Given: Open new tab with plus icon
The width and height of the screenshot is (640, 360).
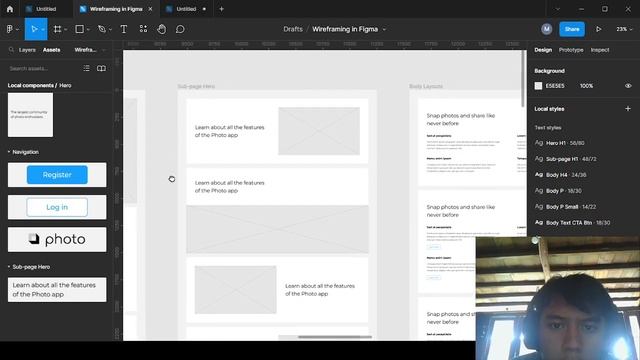Looking at the screenshot, I should tap(221, 9).
